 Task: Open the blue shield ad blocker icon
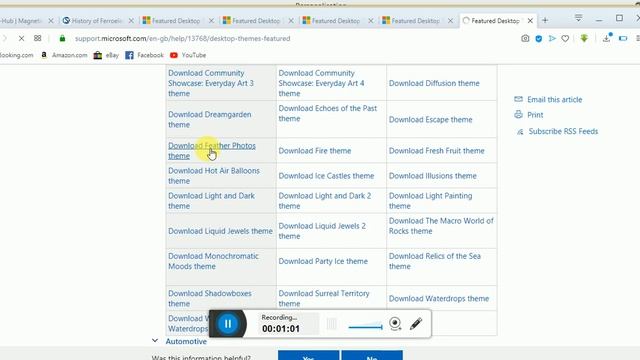pos(539,38)
